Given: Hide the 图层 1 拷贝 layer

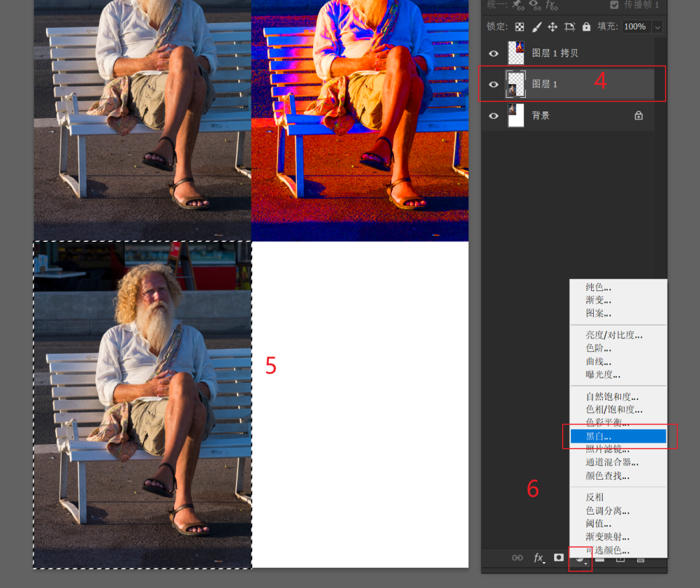Looking at the screenshot, I should coord(493,54).
